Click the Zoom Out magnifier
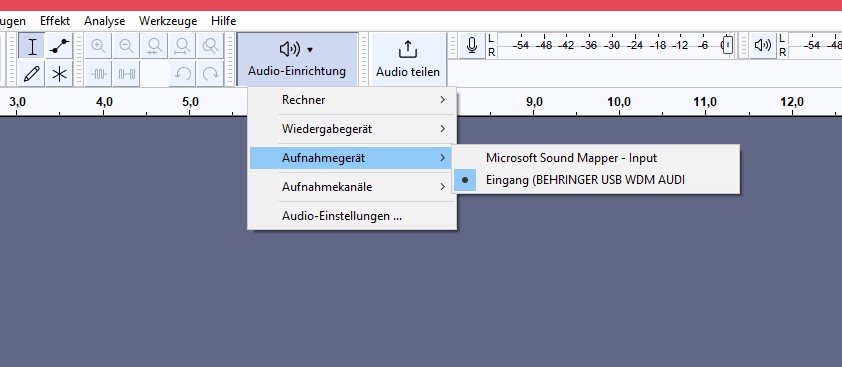 [x=126, y=46]
